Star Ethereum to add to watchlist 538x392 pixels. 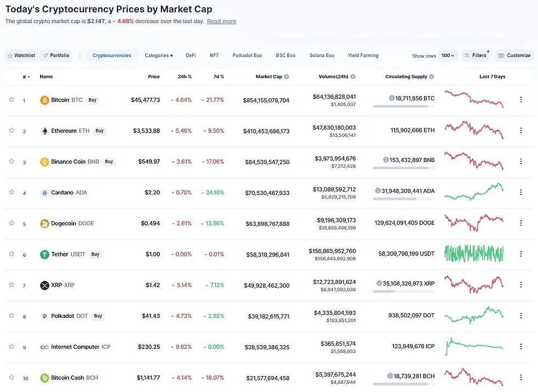point(12,131)
